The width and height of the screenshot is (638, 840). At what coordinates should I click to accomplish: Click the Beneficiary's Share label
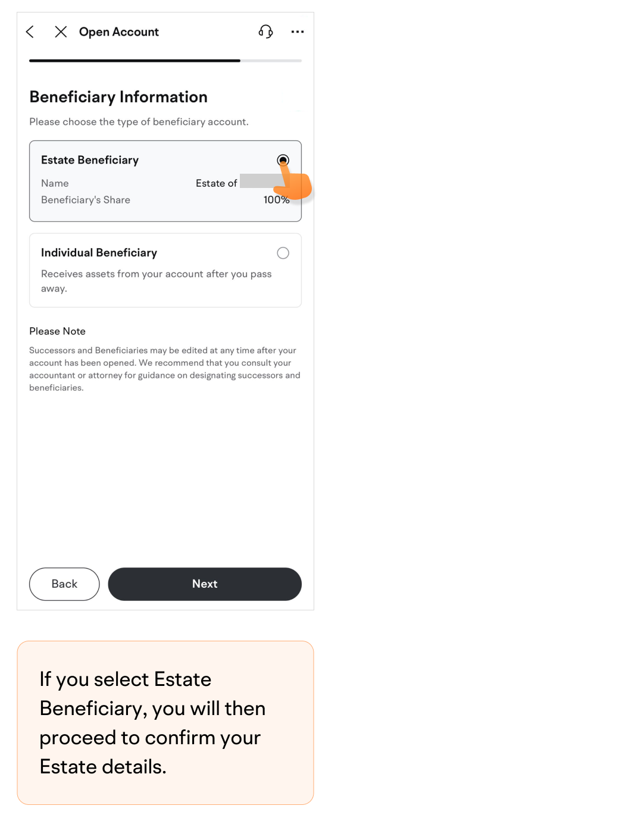click(86, 200)
